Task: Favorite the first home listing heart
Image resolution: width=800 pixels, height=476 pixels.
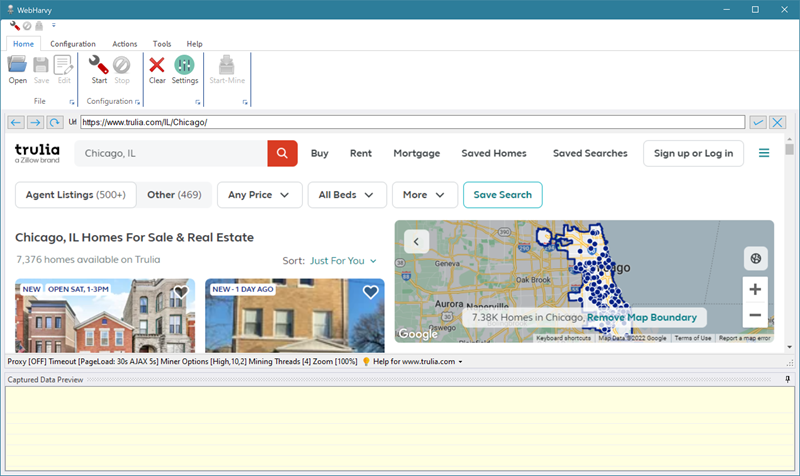Action: click(181, 292)
